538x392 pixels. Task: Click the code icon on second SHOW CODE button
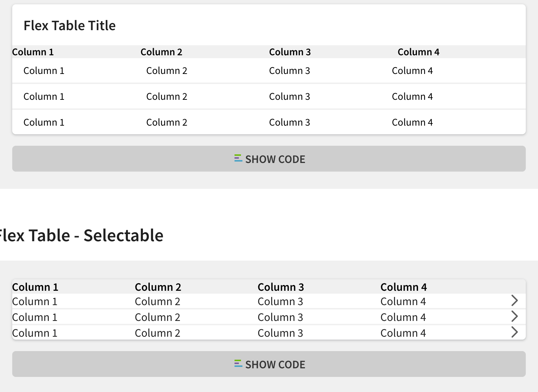coord(238,364)
